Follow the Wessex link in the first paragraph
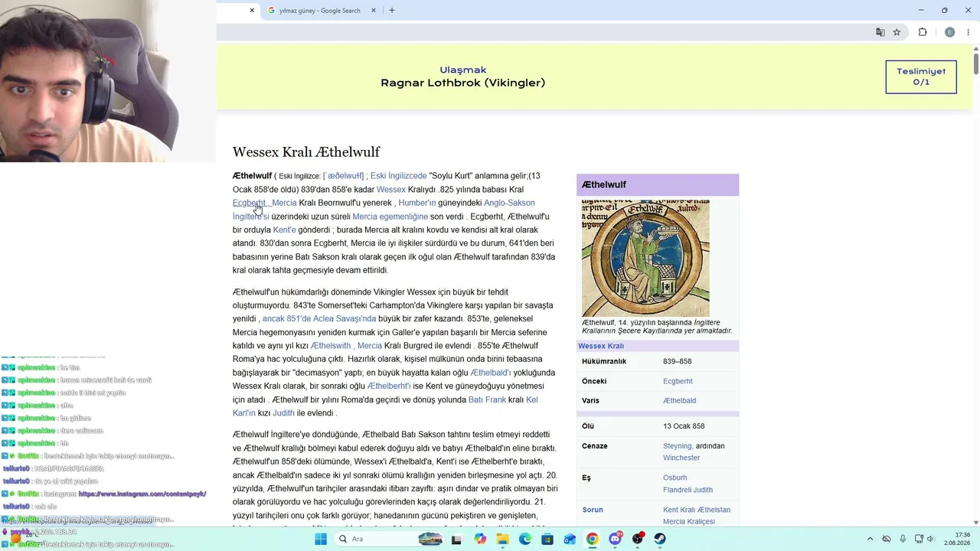 point(391,190)
